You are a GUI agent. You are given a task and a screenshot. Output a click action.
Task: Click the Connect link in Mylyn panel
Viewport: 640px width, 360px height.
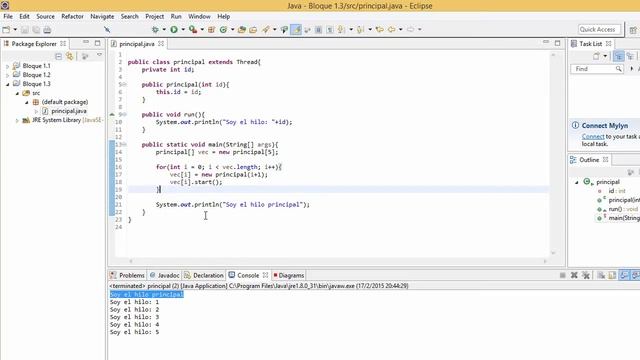[x=593, y=137]
